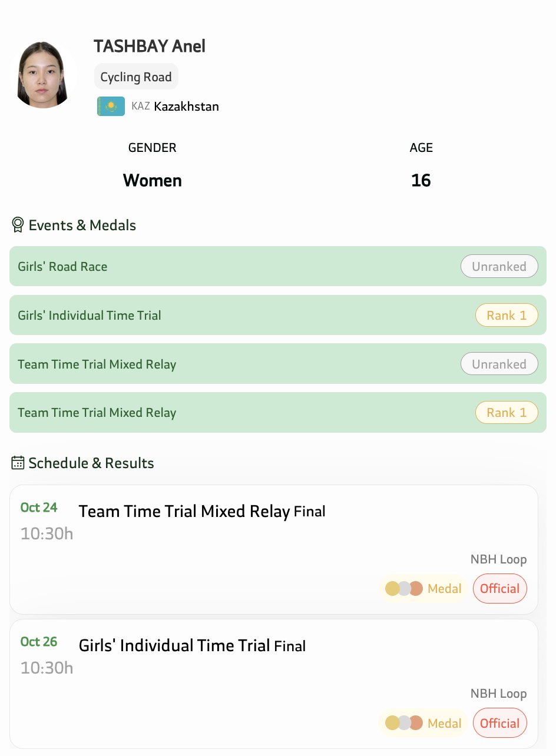556x756 pixels.
Task: Open the Oct 26 Girls' Individual Time Trial Final
Action: [x=192, y=646]
